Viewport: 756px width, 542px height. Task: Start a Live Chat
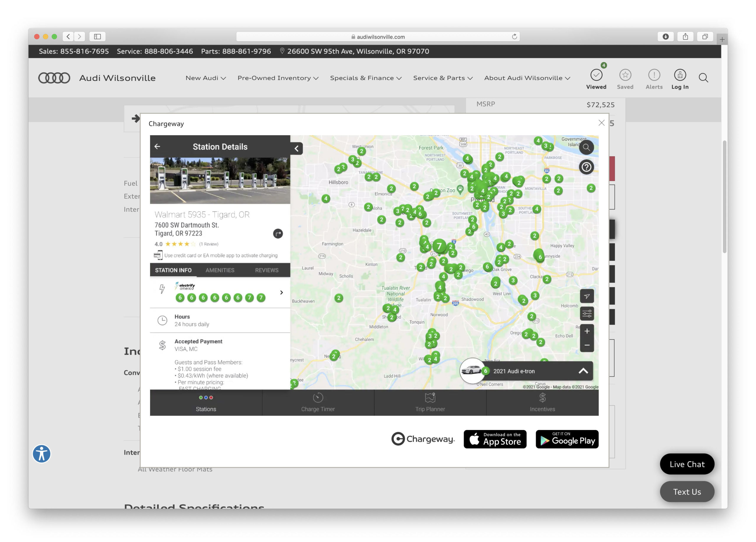(x=687, y=464)
